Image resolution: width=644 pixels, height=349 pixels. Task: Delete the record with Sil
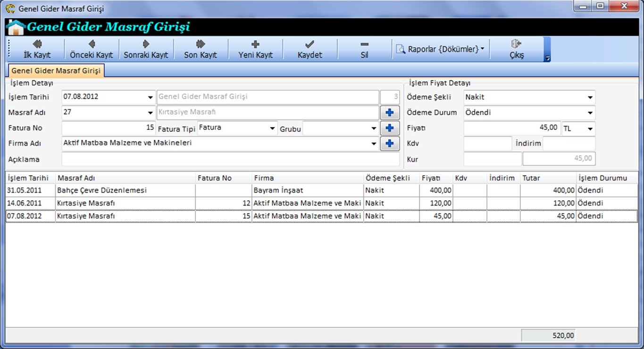click(x=364, y=49)
